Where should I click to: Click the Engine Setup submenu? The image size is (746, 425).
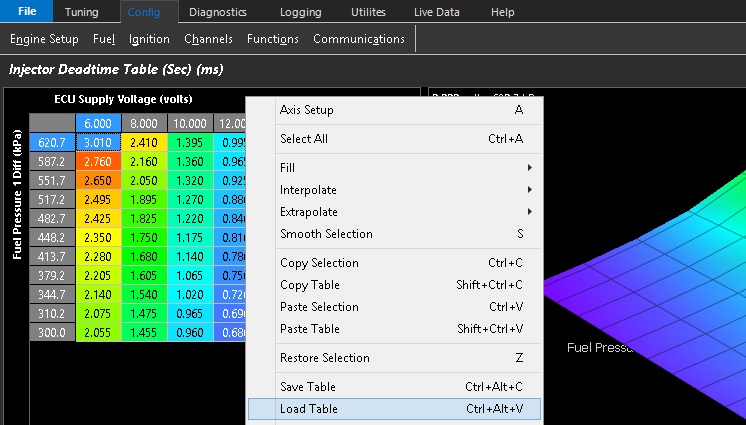(44, 39)
